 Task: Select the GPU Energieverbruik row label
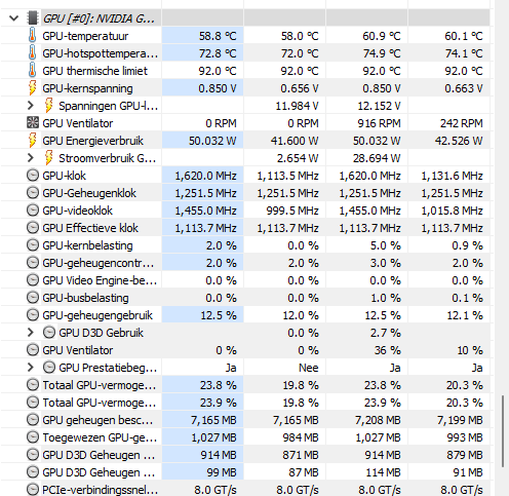93,141
